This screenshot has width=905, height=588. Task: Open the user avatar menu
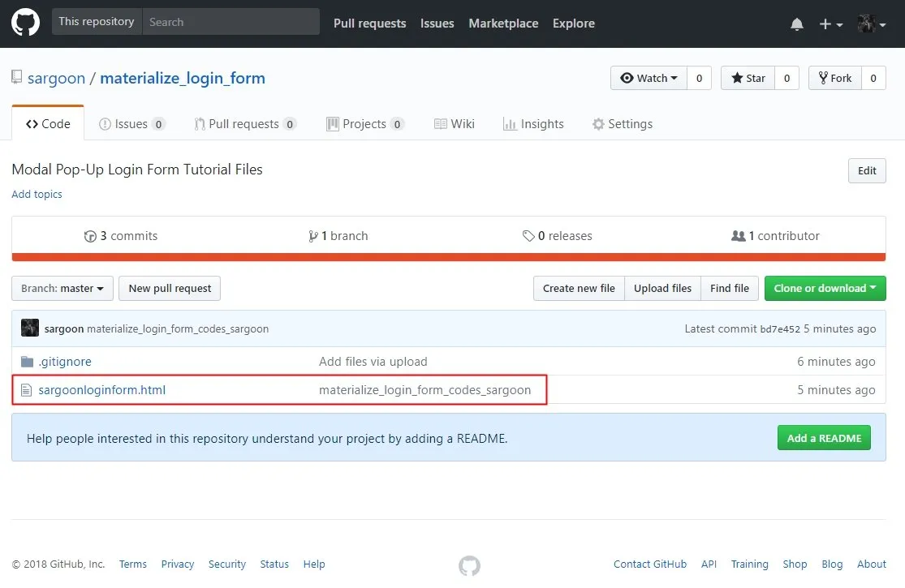[x=872, y=24]
